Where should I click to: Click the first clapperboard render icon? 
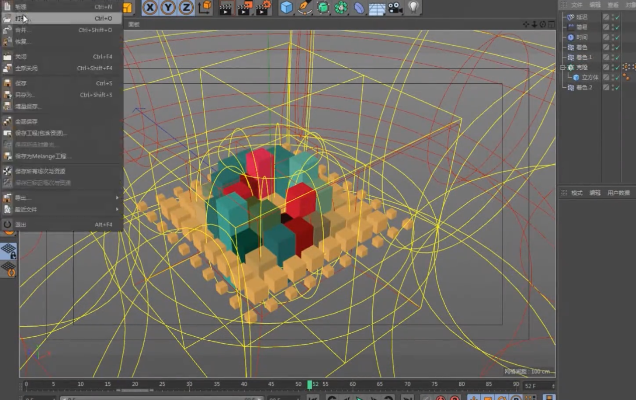226,8
